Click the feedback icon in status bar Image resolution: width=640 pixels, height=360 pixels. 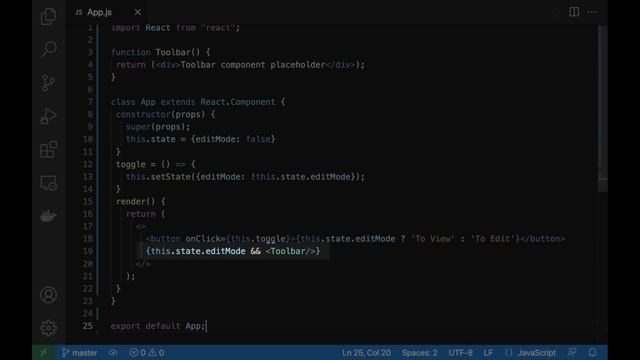572,353
